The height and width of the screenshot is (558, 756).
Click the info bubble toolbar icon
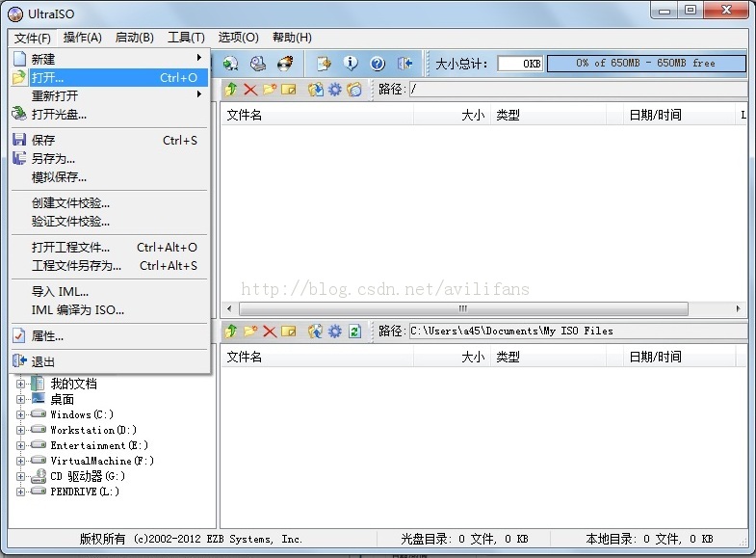point(351,64)
